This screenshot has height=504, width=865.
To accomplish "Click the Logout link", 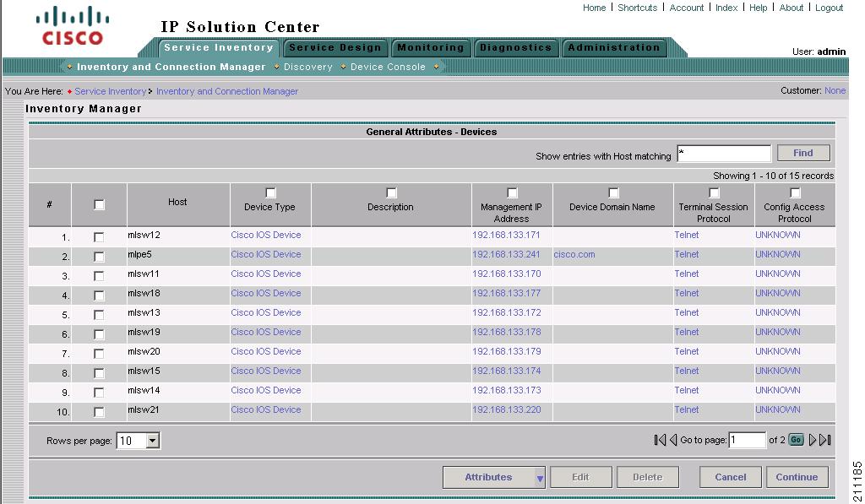I will (829, 8).
